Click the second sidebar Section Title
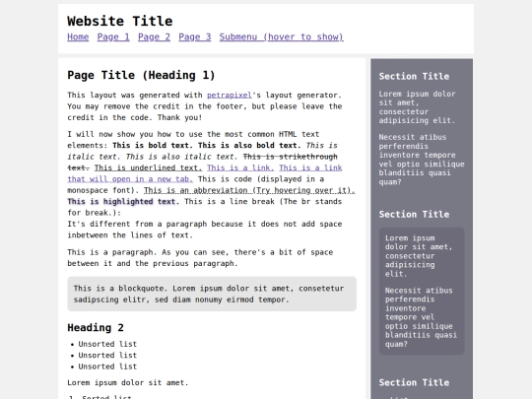532x399 pixels. pos(414,215)
